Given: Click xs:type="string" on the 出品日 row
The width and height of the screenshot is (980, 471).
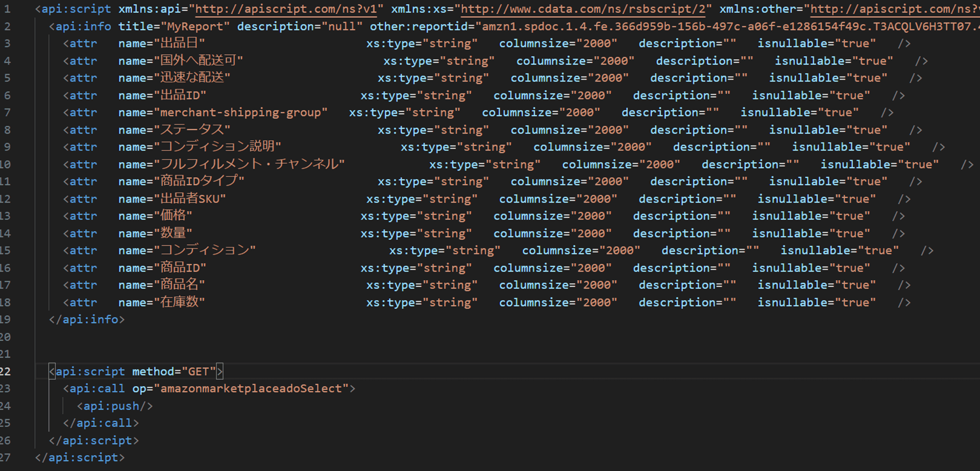Looking at the screenshot, I should (x=422, y=44).
